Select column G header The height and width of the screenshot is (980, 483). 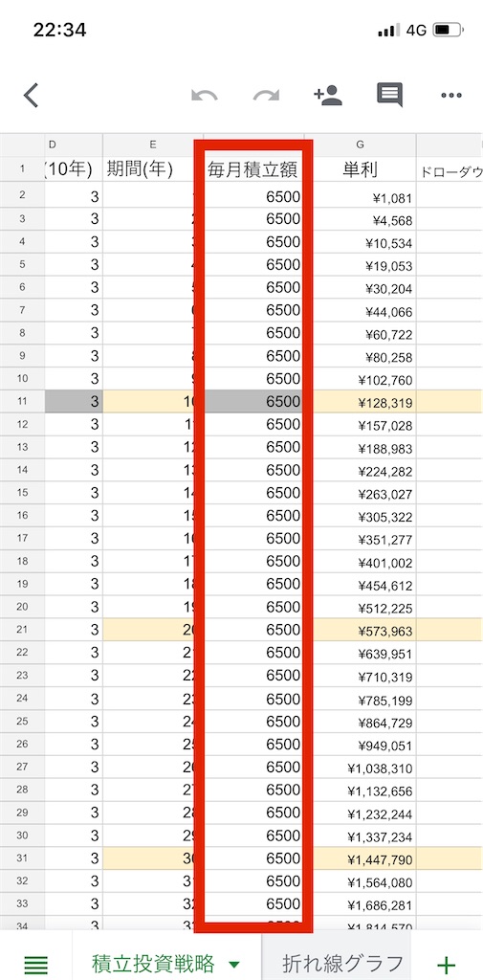(x=361, y=145)
